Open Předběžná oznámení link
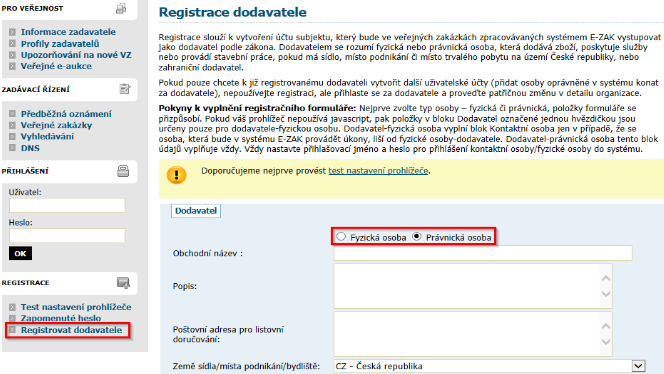Viewport: 664px width, 374px height. coord(66,114)
